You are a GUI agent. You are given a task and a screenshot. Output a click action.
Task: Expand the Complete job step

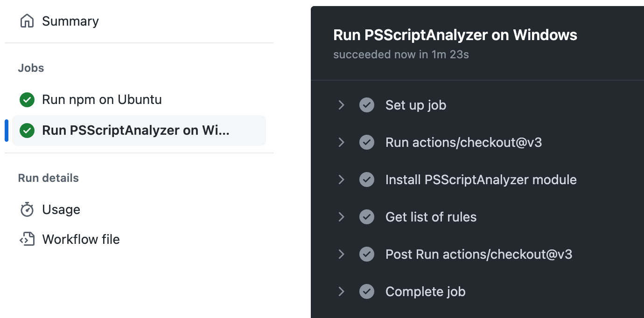point(341,291)
